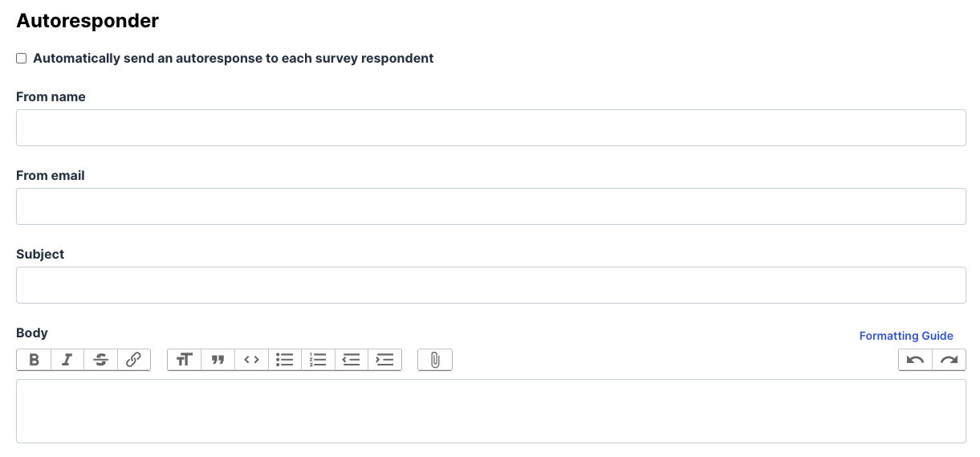The width and height of the screenshot is (980, 457).
Task: Create a bulleted list
Action: [x=285, y=360]
